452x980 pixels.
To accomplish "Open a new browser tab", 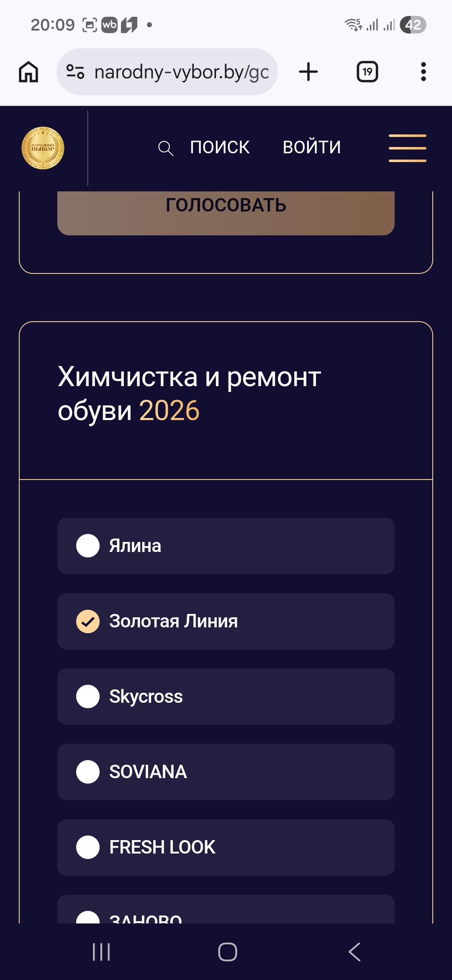I will pos(308,72).
